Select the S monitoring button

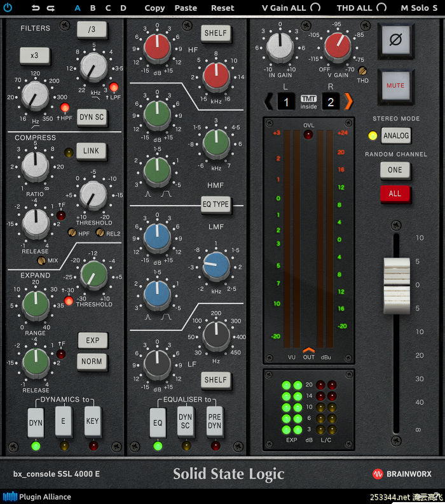coord(435,8)
